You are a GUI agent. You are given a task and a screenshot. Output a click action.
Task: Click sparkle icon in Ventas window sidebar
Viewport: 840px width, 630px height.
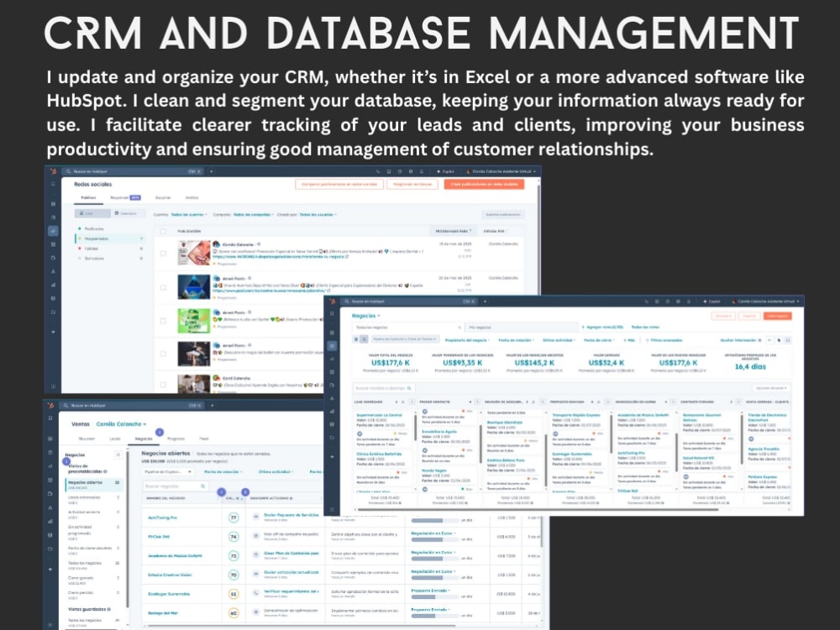point(50,570)
